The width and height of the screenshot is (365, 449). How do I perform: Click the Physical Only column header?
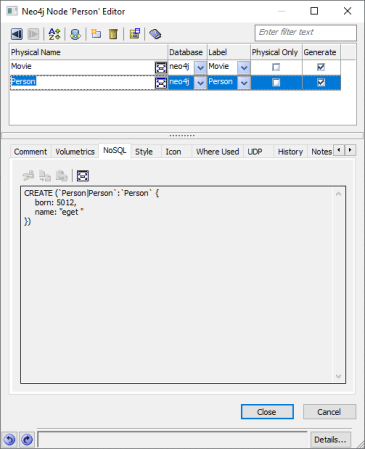pyautogui.click(x=276, y=52)
